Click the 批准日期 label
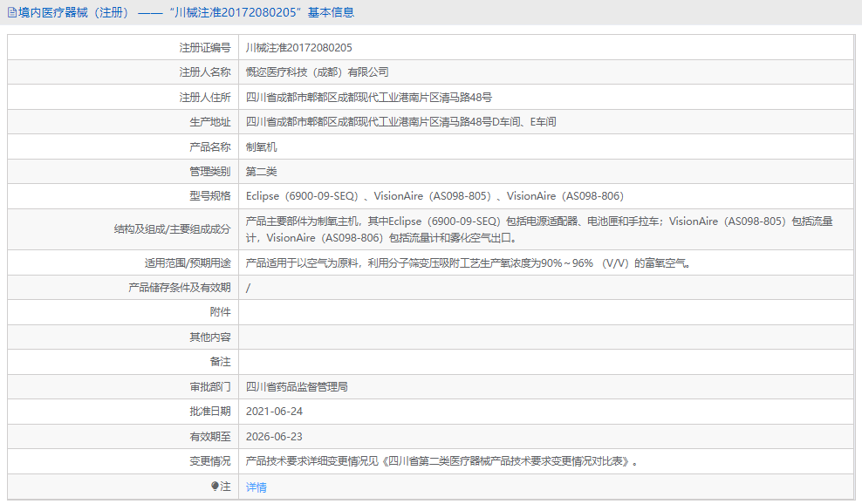Screen dimensions: 862x504 click(x=210, y=411)
